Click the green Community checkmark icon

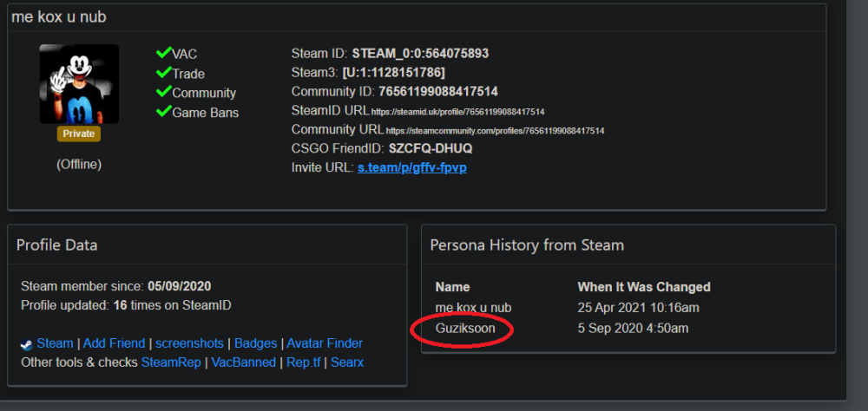164,92
